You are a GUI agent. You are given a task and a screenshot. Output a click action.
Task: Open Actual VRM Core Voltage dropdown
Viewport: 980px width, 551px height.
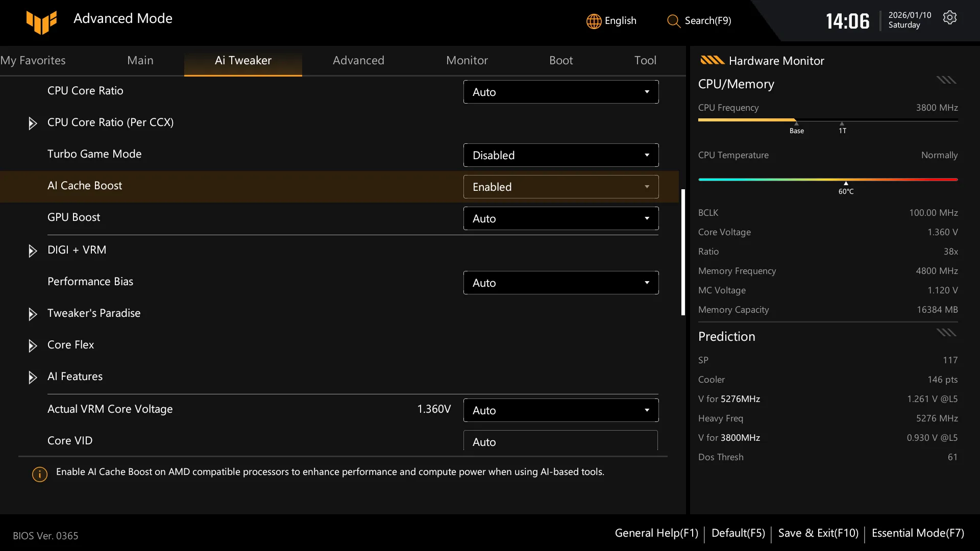(x=561, y=410)
